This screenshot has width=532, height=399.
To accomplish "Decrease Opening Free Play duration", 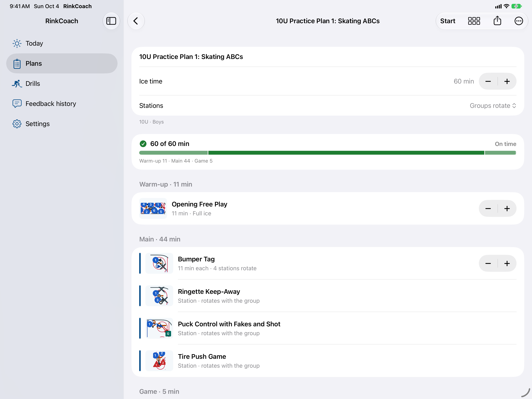I will (488, 209).
